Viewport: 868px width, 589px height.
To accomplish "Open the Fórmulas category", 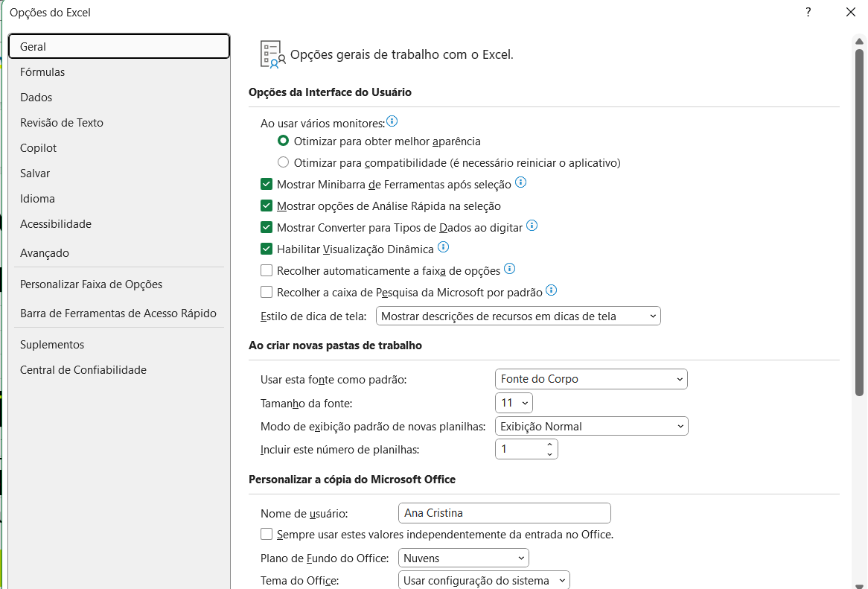I will [119, 72].
